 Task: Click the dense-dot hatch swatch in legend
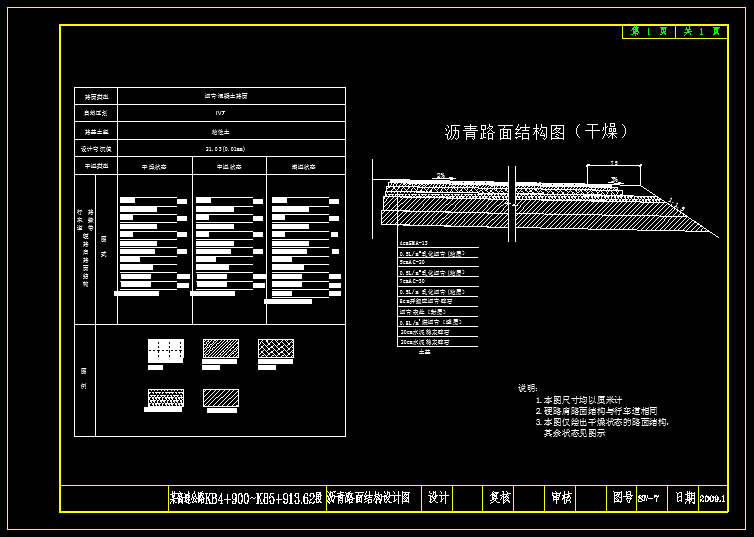(x=166, y=398)
